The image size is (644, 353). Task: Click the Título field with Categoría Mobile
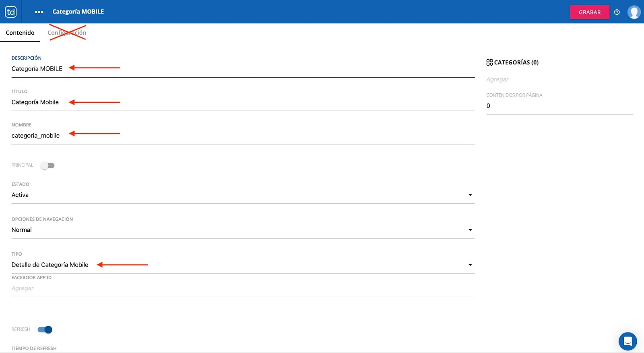click(x=242, y=102)
